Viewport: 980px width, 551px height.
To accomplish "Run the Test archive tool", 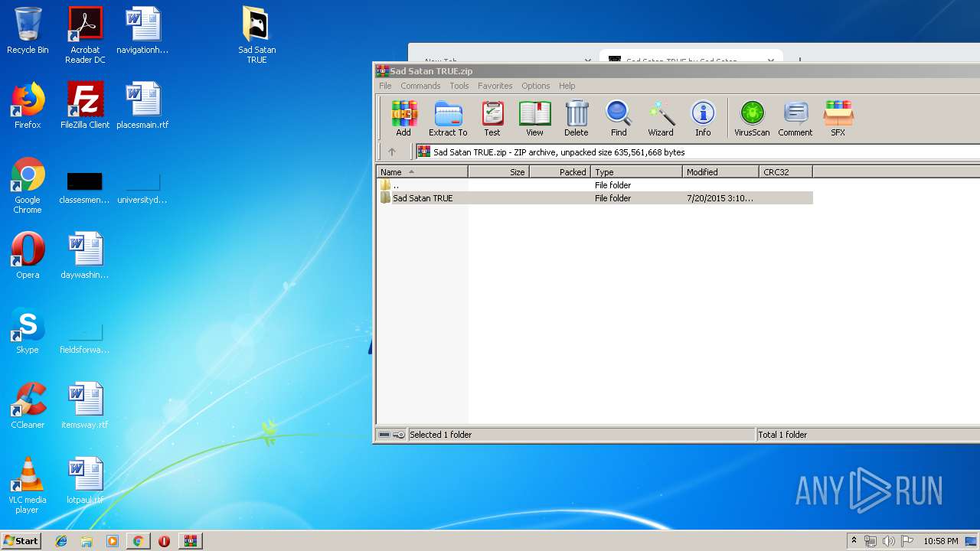I will [x=492, y=119].
